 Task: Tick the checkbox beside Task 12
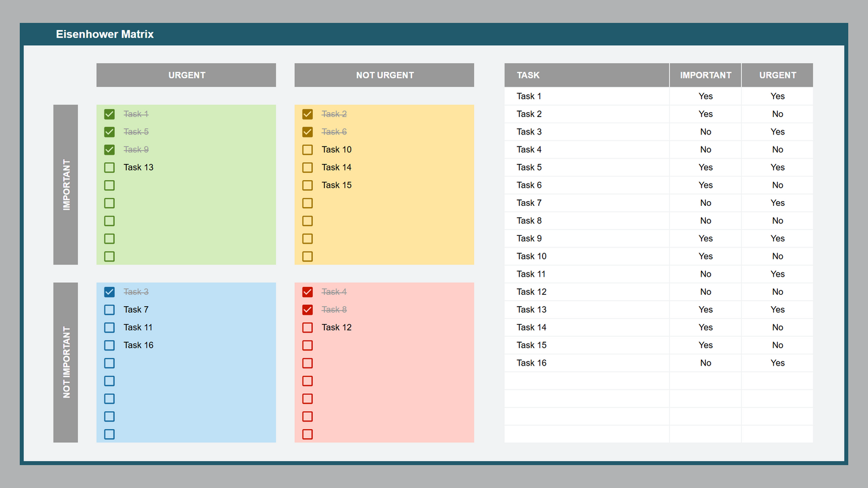click(308, 327)
